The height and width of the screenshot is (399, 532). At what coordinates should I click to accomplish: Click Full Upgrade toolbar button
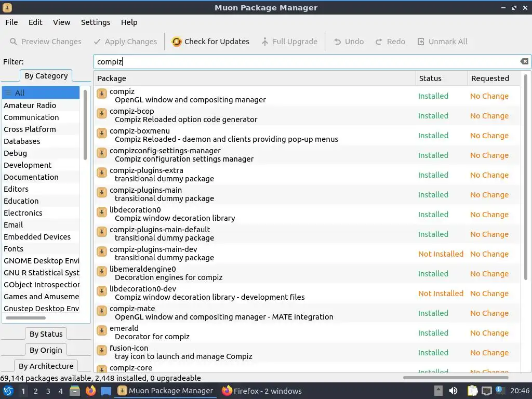point(289,42)
